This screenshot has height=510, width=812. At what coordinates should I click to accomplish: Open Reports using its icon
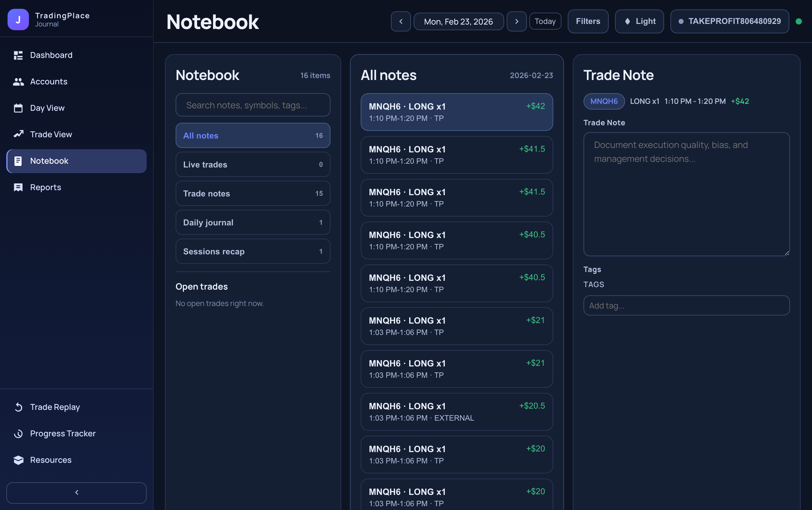point(18,187)
